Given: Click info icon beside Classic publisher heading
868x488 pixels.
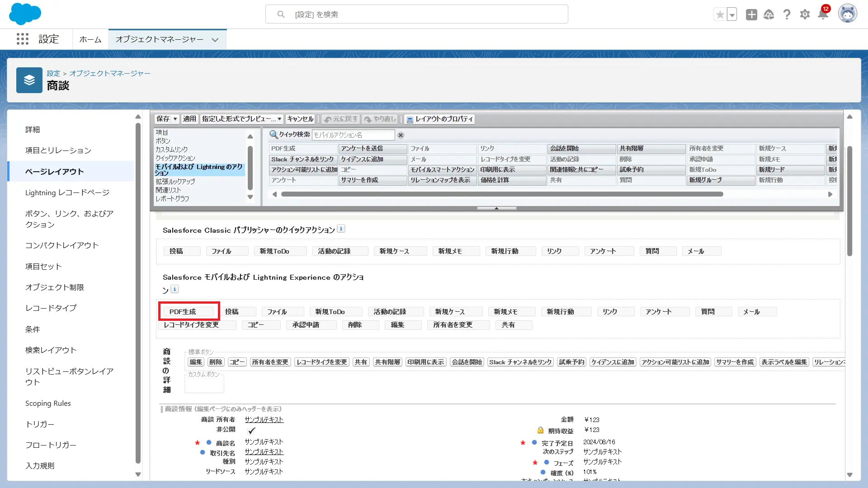Looking at the screenshot, I should coord(341,229).
